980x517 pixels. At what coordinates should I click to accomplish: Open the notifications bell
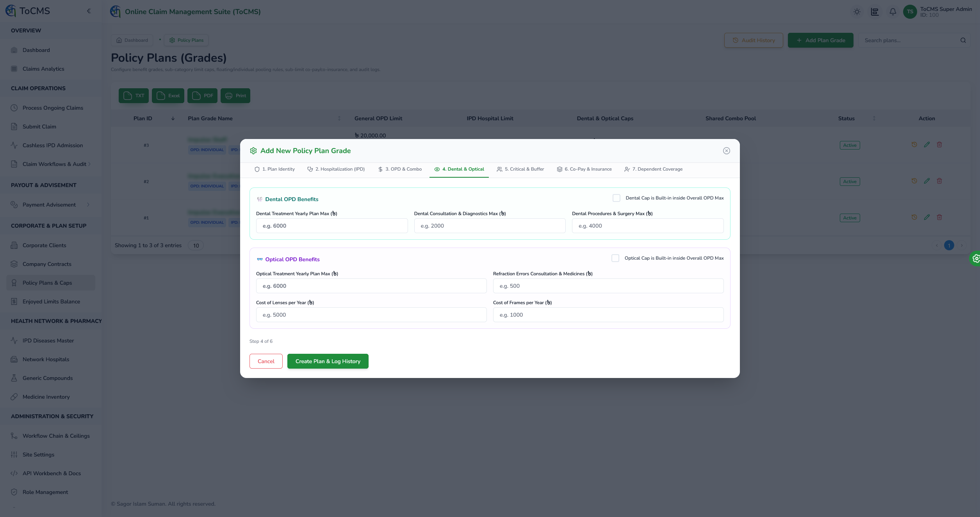(x=893, y=12)
